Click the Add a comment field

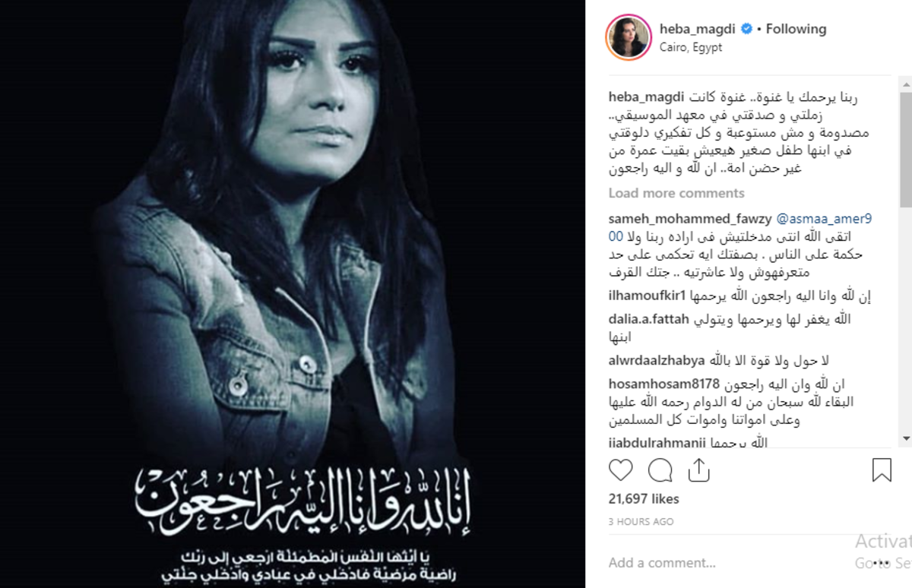click(x=730, y=563)
